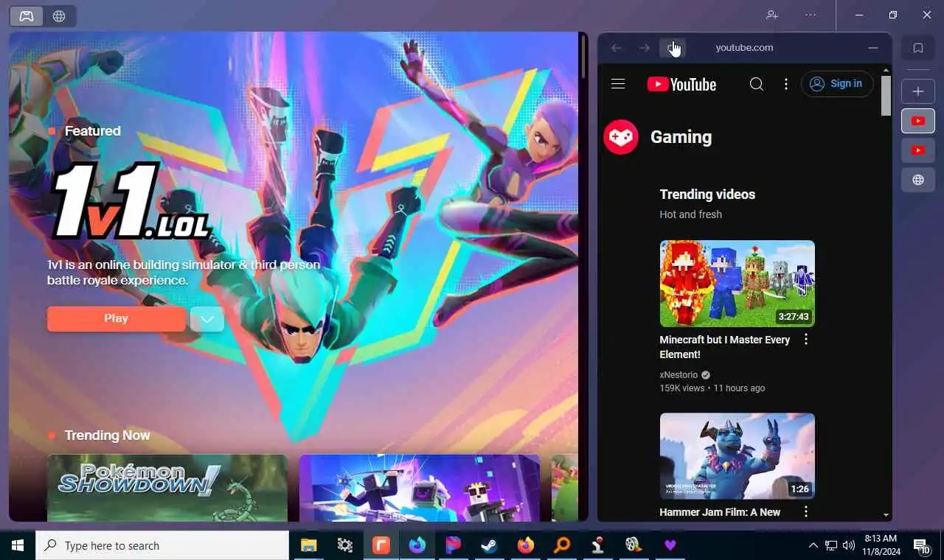
Task: Visit the xNestorio channel link
Action: coord(678,375)
